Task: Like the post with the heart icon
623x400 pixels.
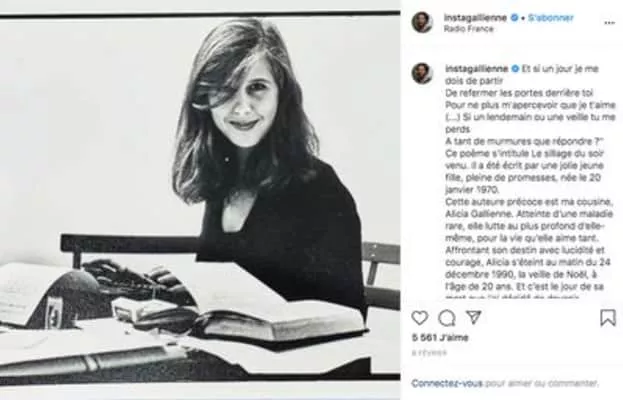Action: coord(420,318)
